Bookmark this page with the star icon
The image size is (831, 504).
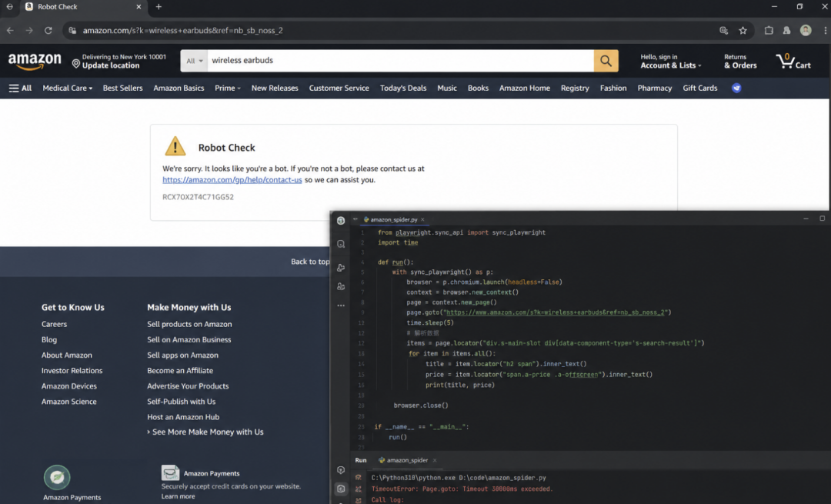pyautogui.click(x=743, y=31)
